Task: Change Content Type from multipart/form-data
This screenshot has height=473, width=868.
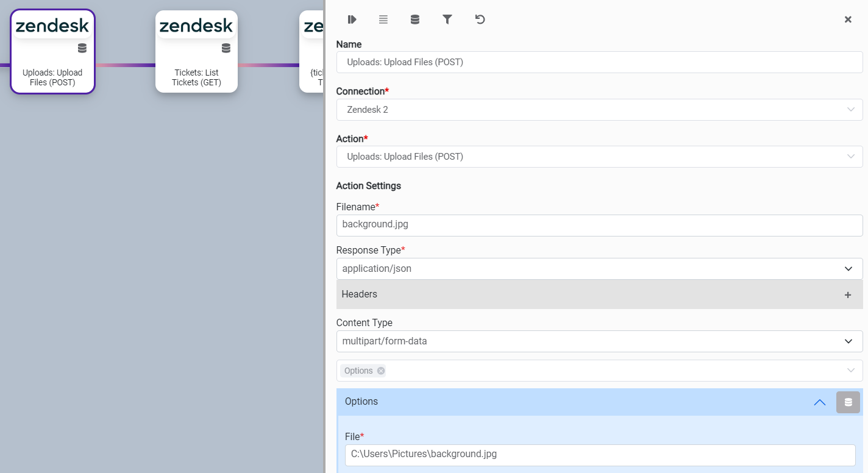Action: (599, 341)
